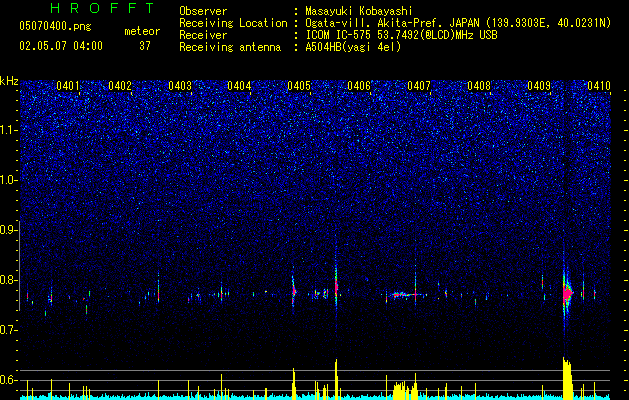Click the 0407 time marker

coord(419,86)
